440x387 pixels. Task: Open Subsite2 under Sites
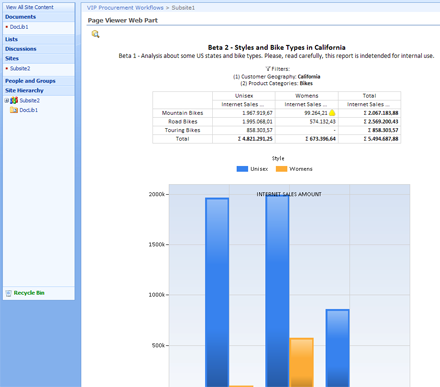coord(20,68)
